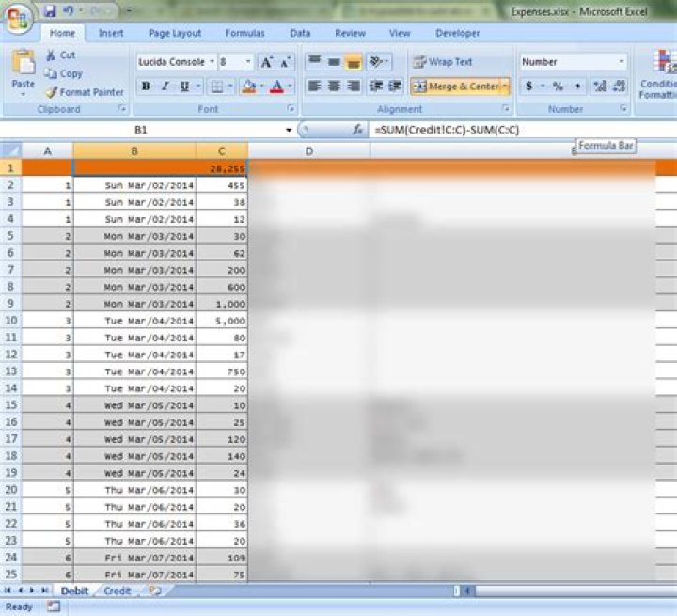Click Decrease Indent icon

376,86
